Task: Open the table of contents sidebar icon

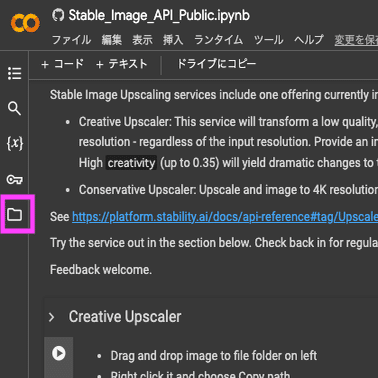Action: (x=14, y=73)
